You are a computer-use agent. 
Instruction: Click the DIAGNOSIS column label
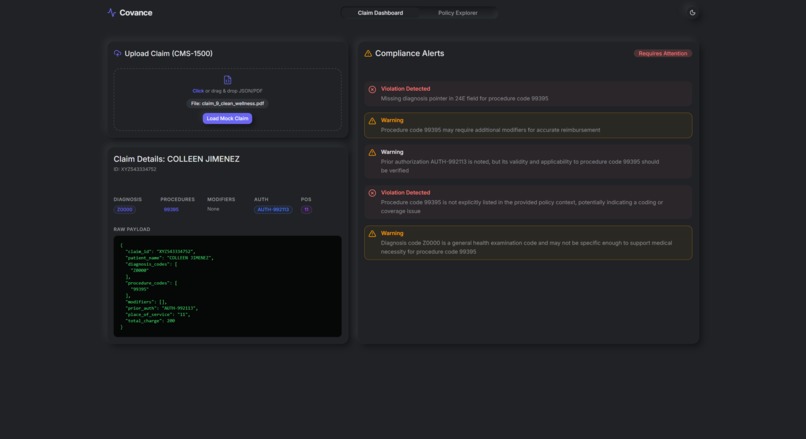click(127, 199)
